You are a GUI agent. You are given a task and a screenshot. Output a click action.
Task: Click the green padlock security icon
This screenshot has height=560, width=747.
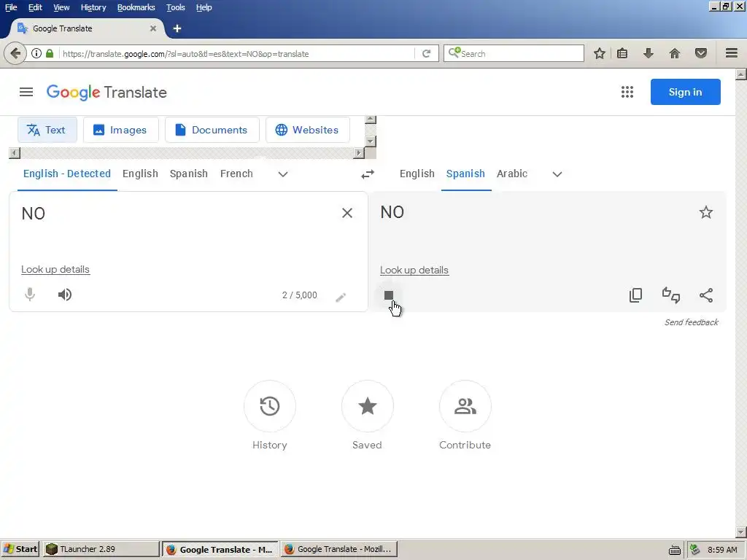50,53
